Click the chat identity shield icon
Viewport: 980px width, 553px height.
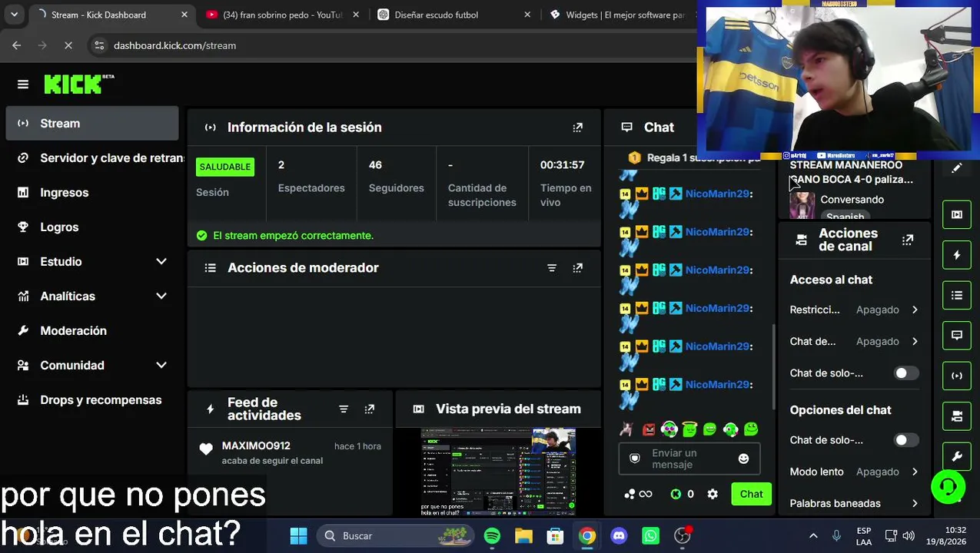pyautogui.click(x=635, y=459)
